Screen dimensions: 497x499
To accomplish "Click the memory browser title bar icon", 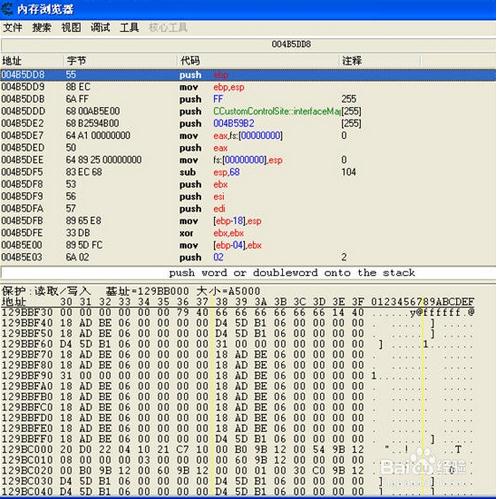I will [7, 9].
